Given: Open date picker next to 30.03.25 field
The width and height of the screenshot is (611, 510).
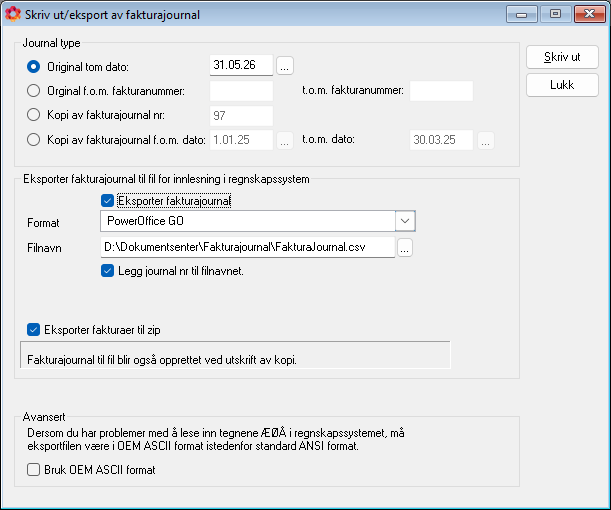Looking at the screenshot, I should tap(486, 140).
